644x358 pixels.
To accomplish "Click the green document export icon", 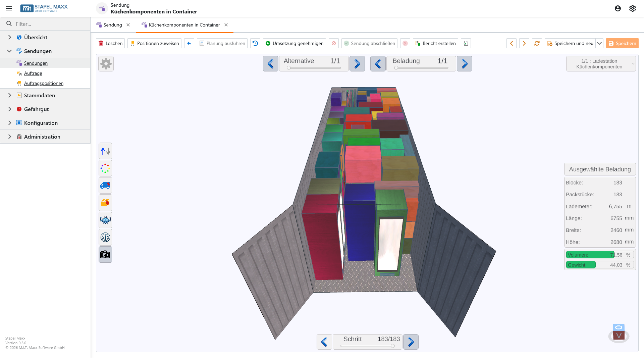I will 466,43.
